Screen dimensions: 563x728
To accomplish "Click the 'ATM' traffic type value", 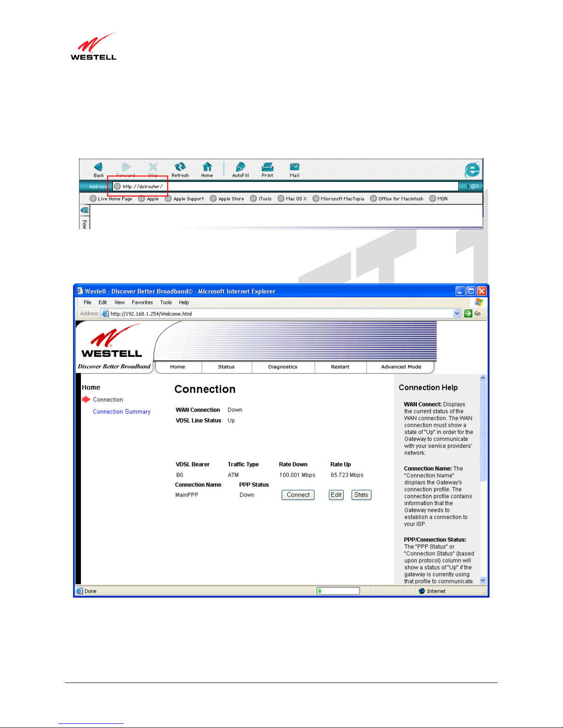I will tap(233, 475).
